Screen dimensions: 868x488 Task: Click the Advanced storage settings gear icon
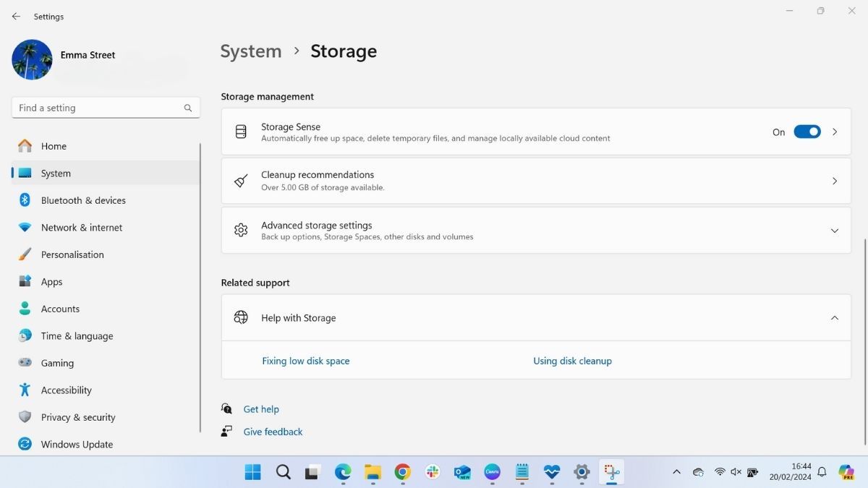point(241,230)
